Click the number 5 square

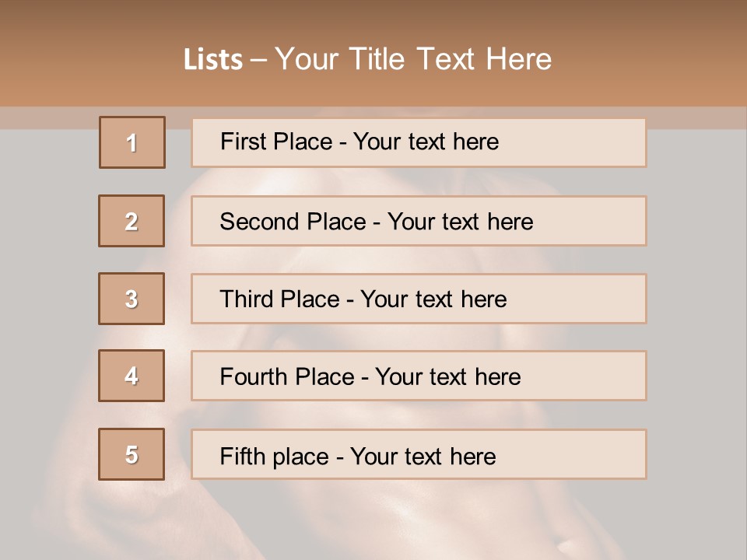coord(132,454)
